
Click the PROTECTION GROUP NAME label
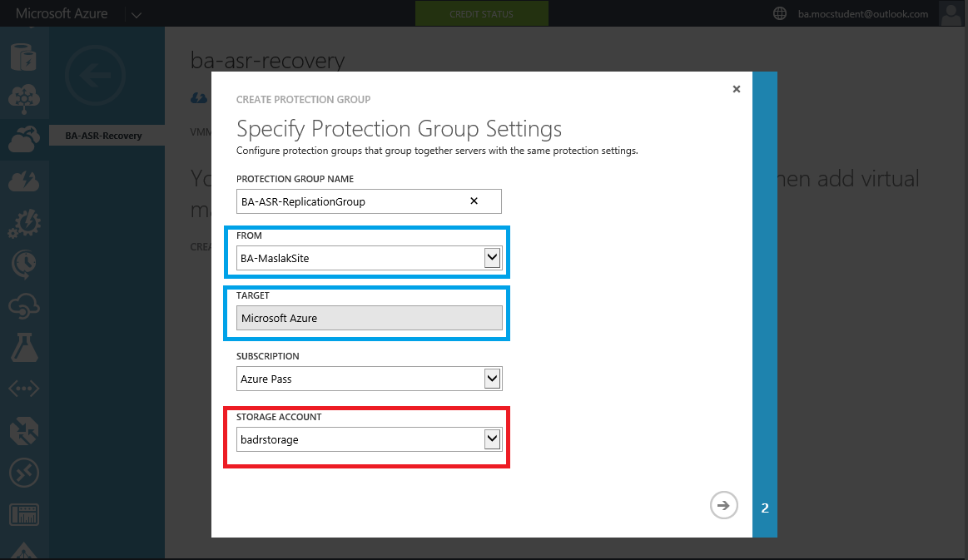[x=295, y=179]
